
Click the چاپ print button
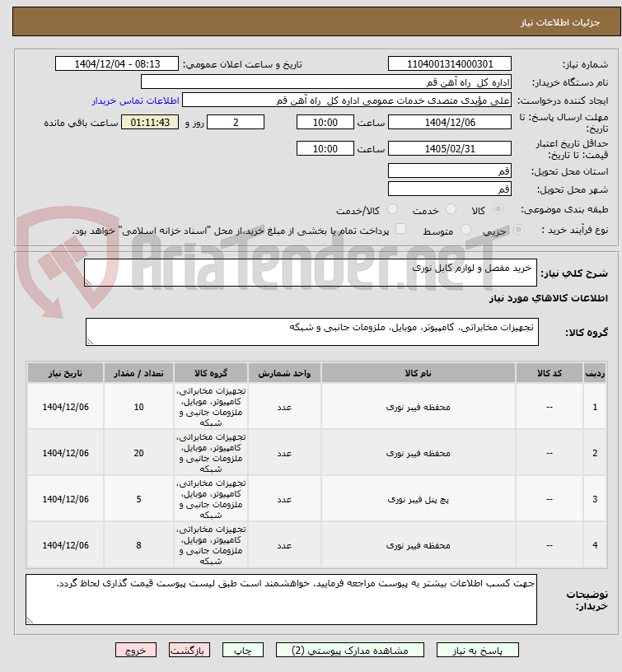pos(243,650)
